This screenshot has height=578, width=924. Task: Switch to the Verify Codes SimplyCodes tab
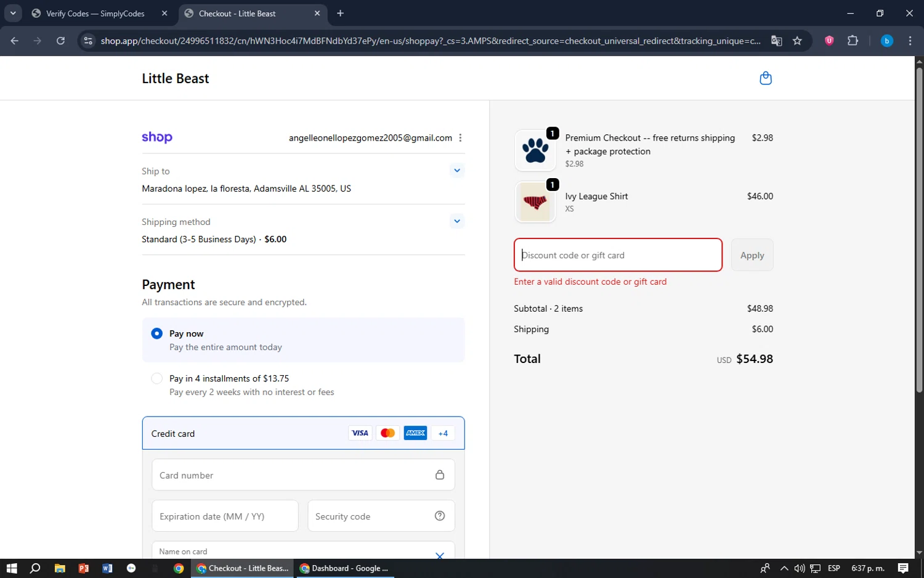tap(95, 14)
